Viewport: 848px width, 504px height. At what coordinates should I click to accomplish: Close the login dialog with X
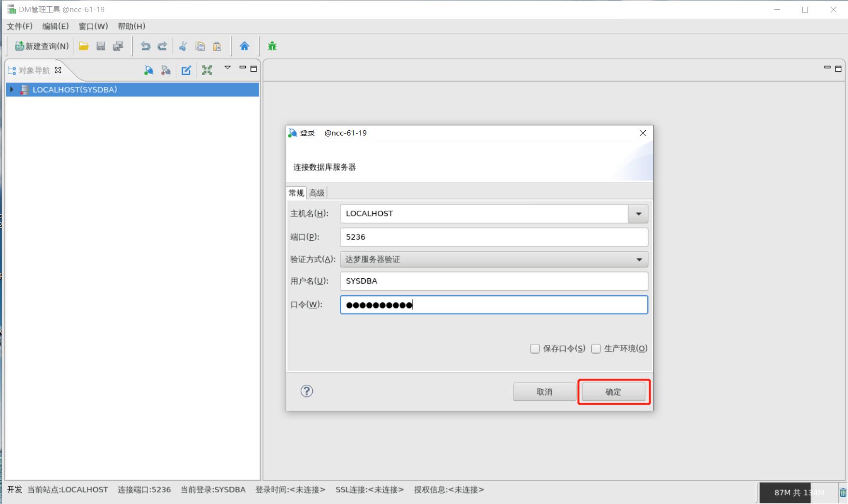point(643,133)
